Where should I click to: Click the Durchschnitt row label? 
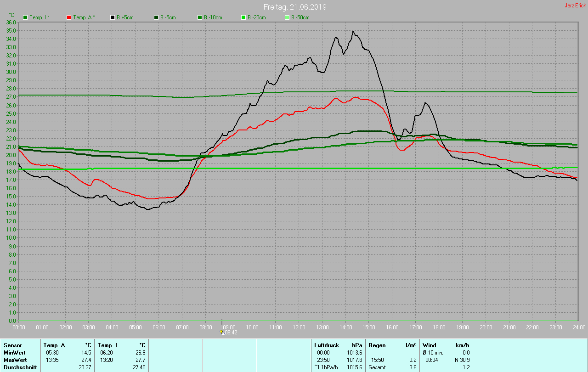(20, 367)
